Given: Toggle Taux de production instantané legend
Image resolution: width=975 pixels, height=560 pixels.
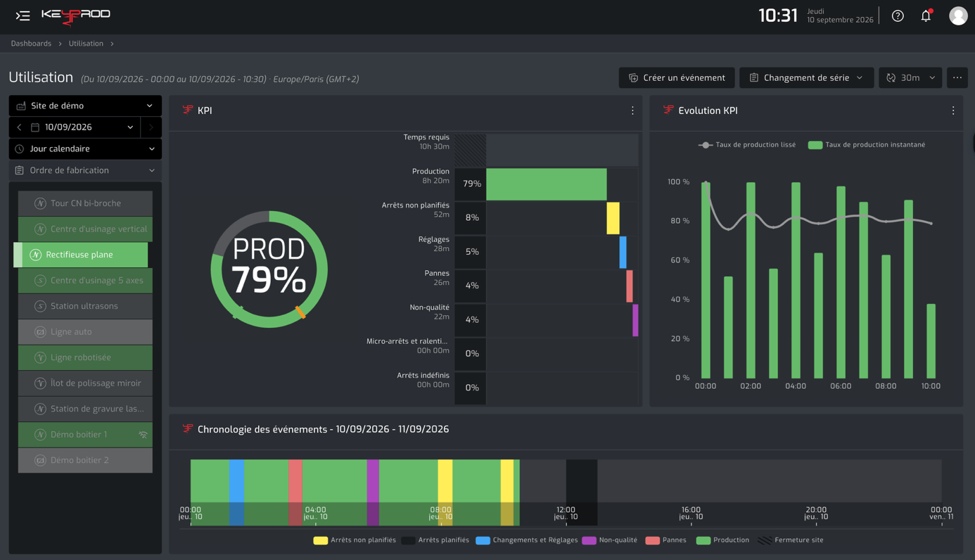Looking at the screenshot, I should tap(866, 145).
